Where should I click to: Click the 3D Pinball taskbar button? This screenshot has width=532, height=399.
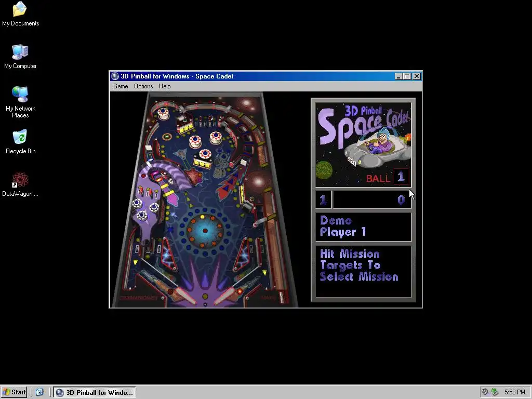tap(95, 392)
